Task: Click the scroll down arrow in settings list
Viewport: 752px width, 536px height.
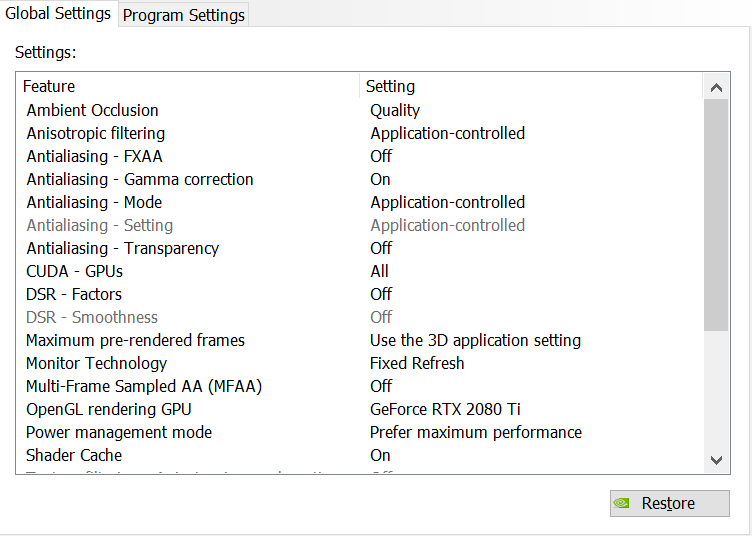Action: point(716,460)
